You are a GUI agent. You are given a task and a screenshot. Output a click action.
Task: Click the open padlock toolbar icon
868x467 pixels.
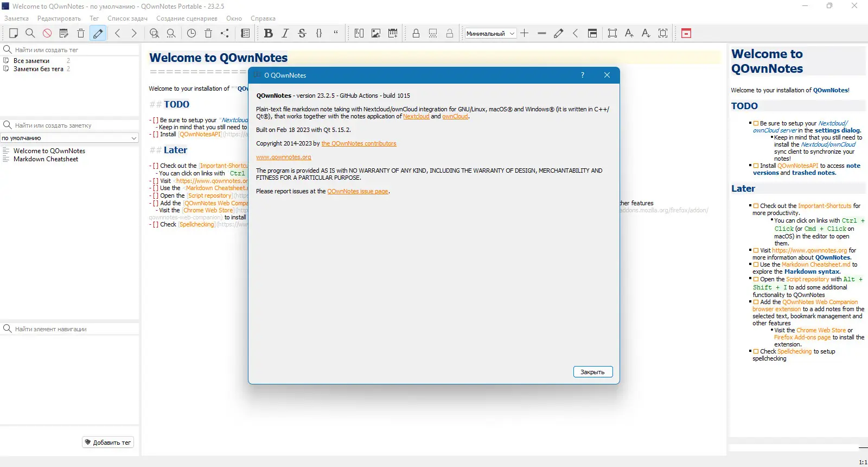click(x=450, y=33)
